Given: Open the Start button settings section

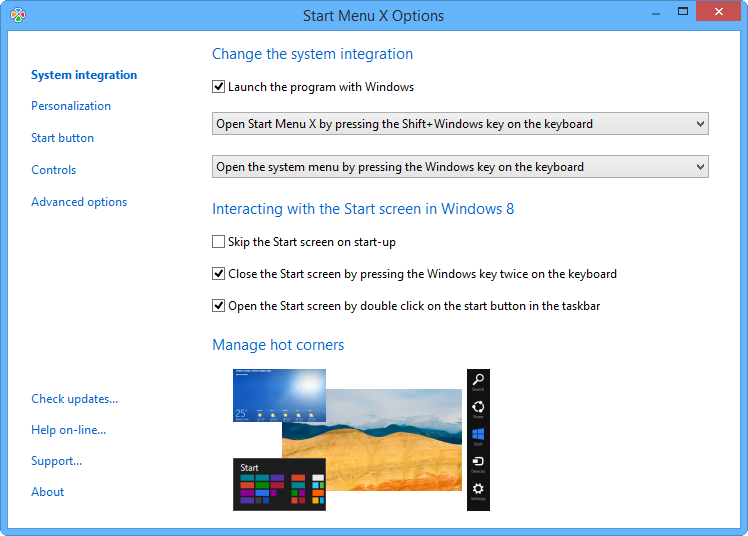Looking at the screenshot, I should point(62,138).
